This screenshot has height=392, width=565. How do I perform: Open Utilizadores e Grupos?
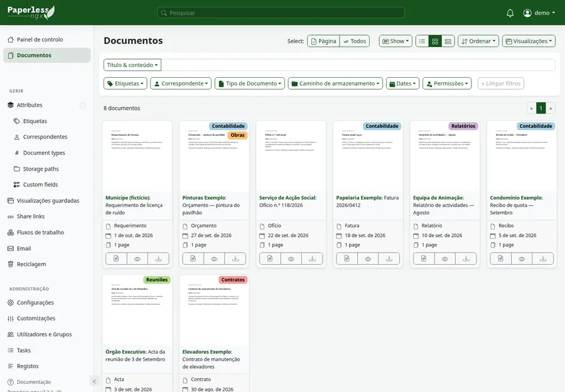pyautogui.click(x=47, y=334)
